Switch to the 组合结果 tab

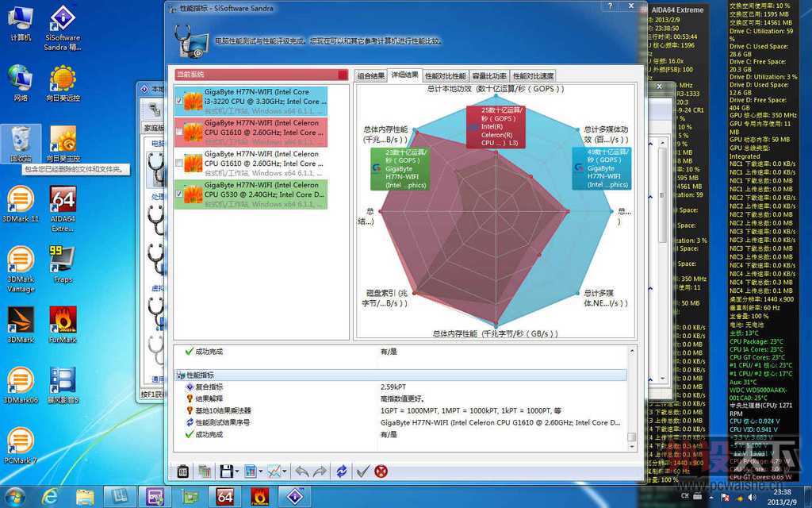point(371,75)
